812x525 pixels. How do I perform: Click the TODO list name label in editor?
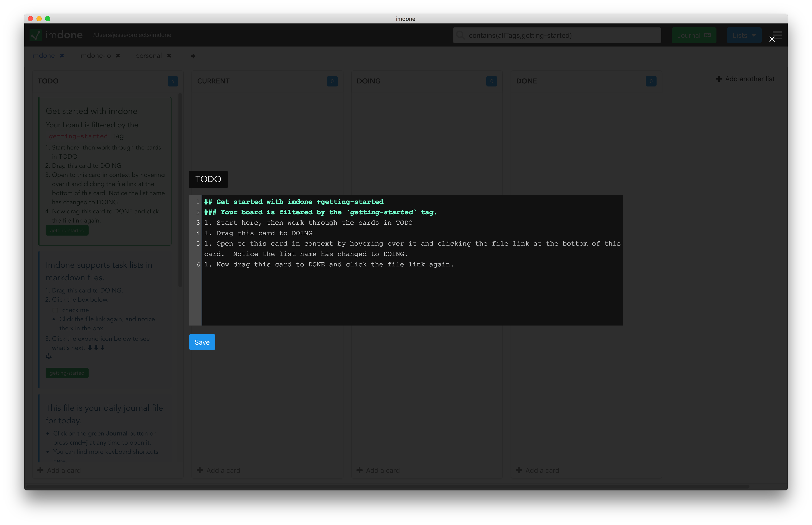coord(208,179)
